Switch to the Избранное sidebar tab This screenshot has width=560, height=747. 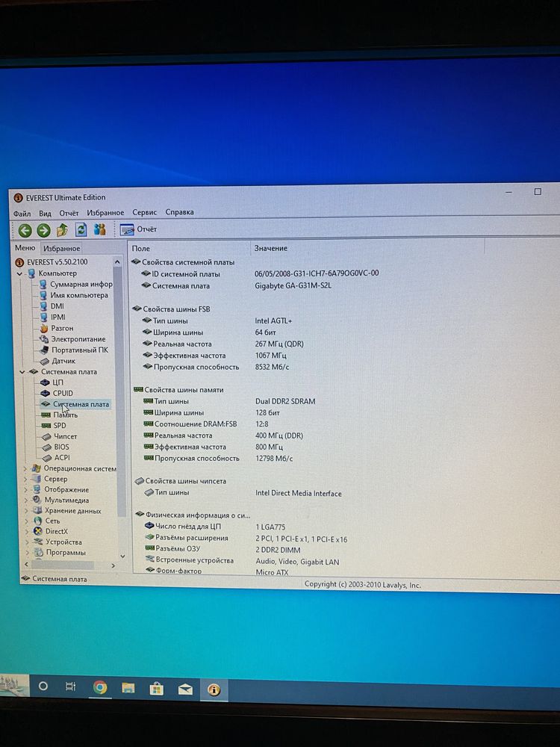(61, 248)
